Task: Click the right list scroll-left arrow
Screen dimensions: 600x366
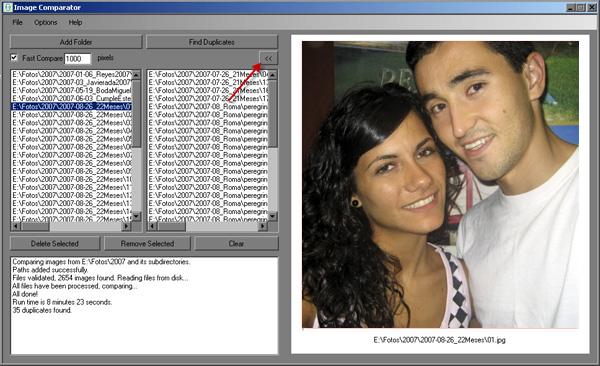Action: point(152,226)
